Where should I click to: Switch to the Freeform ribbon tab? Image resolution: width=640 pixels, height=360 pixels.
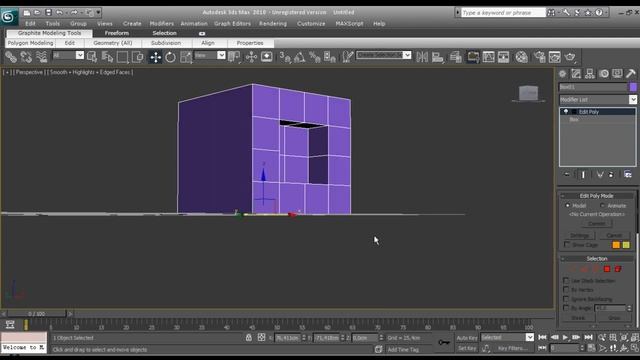[117, 33]
